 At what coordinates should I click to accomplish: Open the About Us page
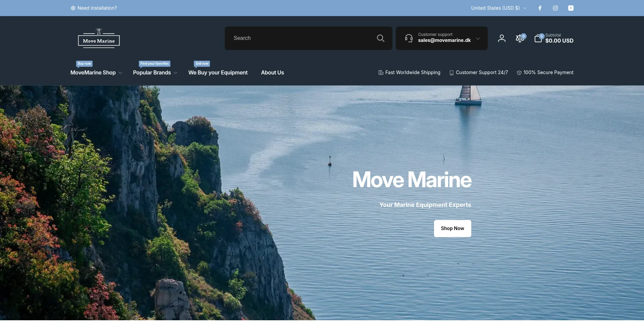tap(272, 72)
